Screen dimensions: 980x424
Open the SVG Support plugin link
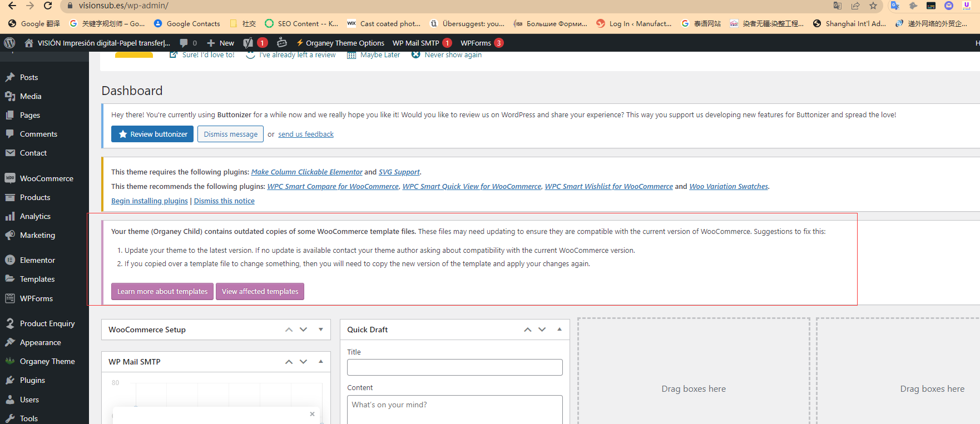click(x=399, y=172)
